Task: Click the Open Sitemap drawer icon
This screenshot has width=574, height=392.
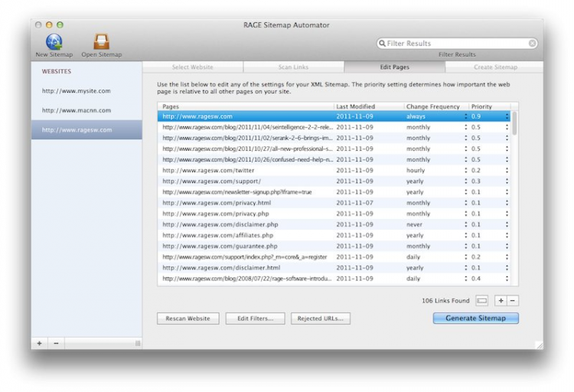Action: tap(101, 41)
